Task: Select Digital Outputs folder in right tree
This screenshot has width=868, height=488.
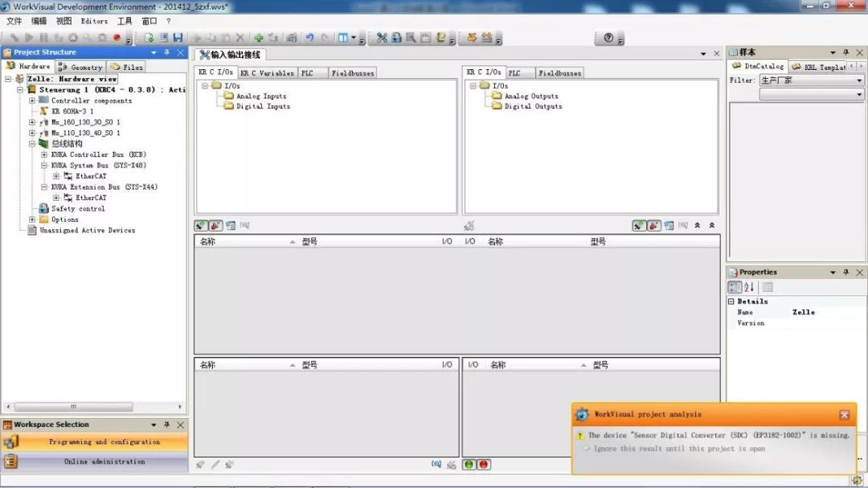Action: coord(533,106)
